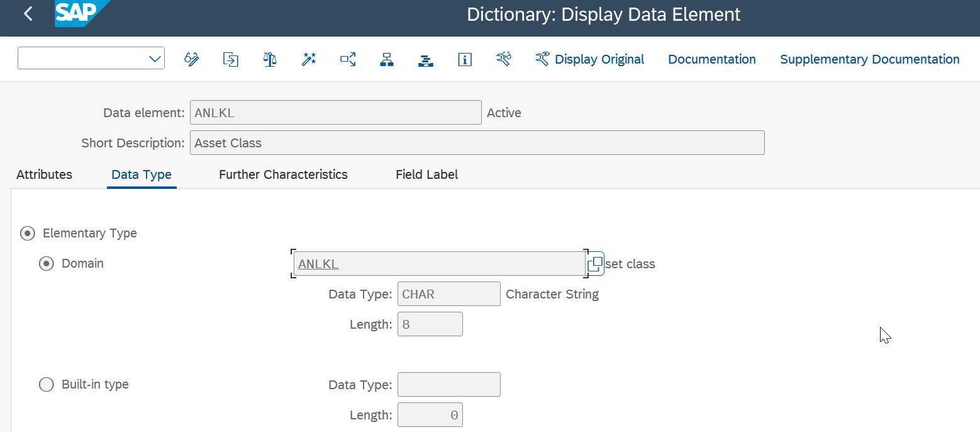Image resolution: width=980 pixels, height=432 pixels.
Task: Click the Display Original button
Action: coord(590,59)
